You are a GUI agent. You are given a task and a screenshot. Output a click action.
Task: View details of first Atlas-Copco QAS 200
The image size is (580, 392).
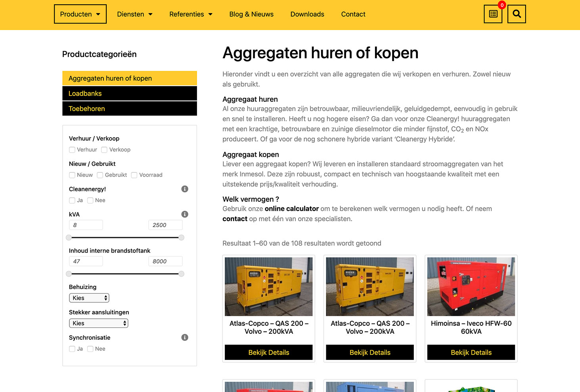point(269,352)
